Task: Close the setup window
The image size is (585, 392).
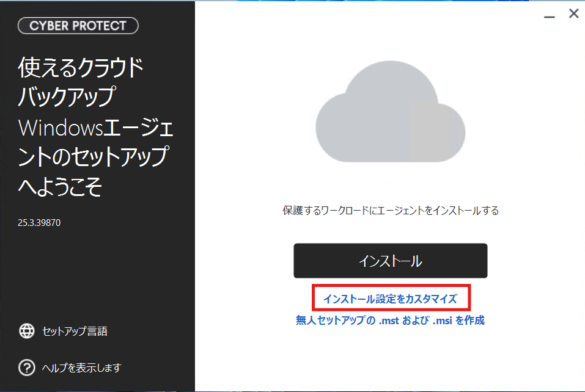Action: (573, 13)
